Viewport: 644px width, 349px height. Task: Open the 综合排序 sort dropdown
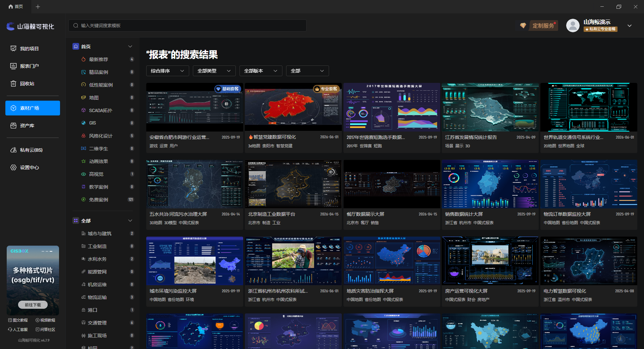(167, 71)
